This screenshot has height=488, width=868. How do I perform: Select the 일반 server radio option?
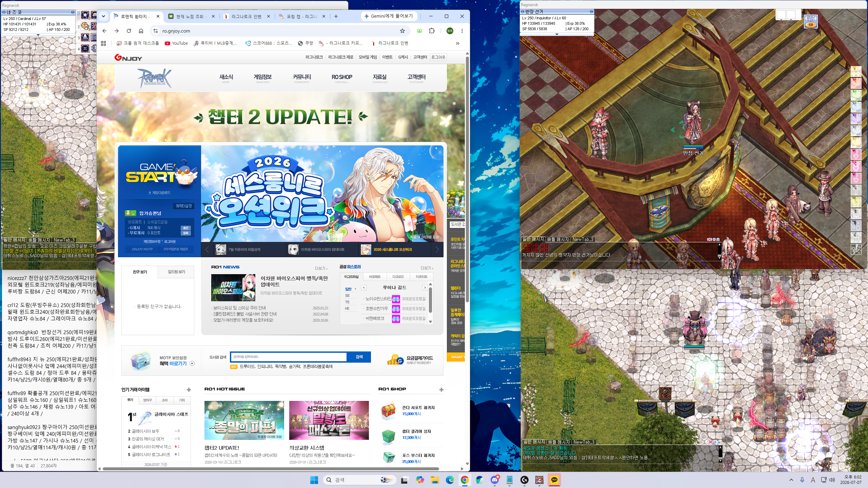pyautogui.click(x=350, y=289)
